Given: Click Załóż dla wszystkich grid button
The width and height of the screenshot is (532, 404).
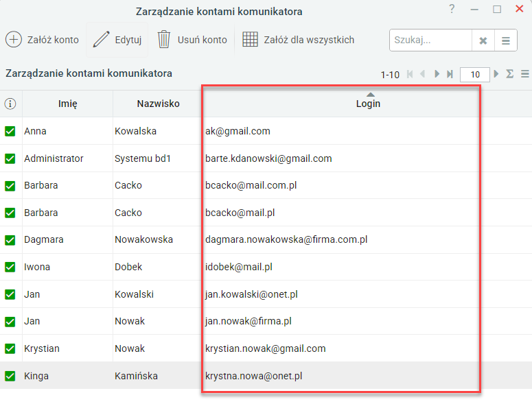Looking at the screenshot, I should click(x=298, y=40).
